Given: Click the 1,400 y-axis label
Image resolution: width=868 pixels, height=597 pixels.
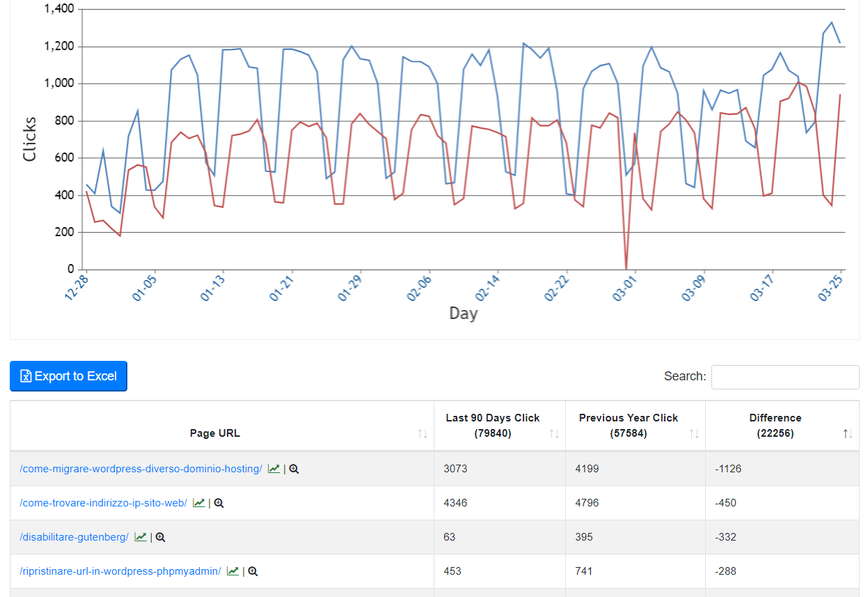Looking at the screenshot, I should coord(58,9).
